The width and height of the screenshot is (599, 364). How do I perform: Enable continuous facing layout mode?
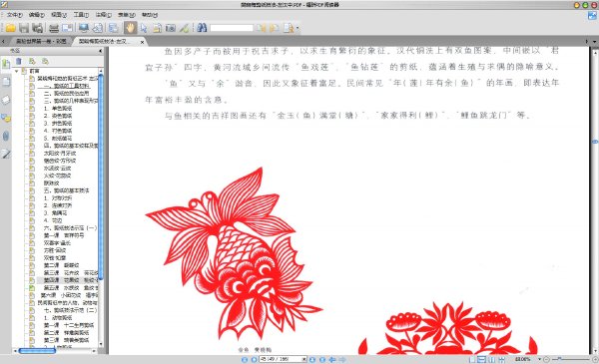501,359
